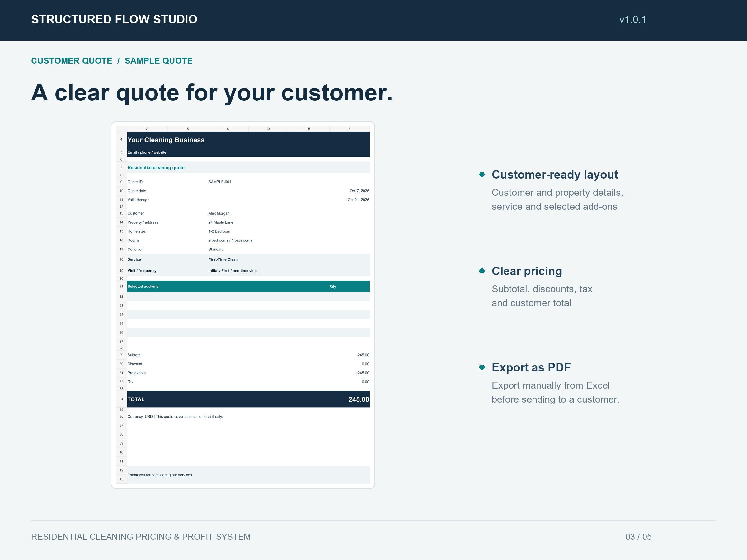Select row 22 header number

tap(121, 296)
